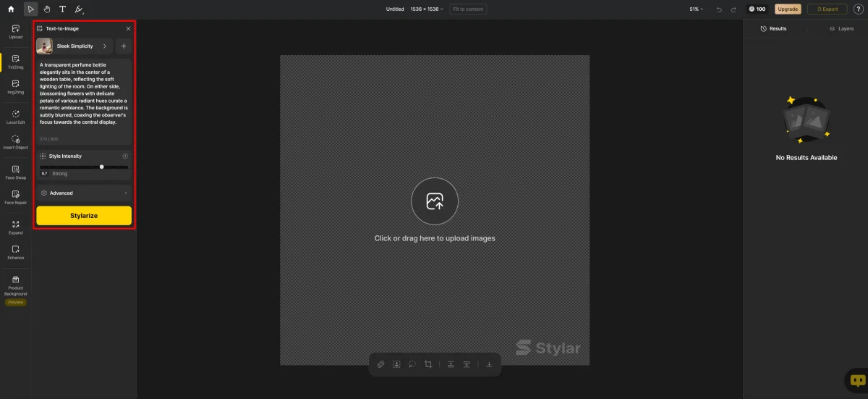The height and width of the screenshot is (399, 868).
Task: Expand the Advanced settings section
Action: click(x=84, y=193)
